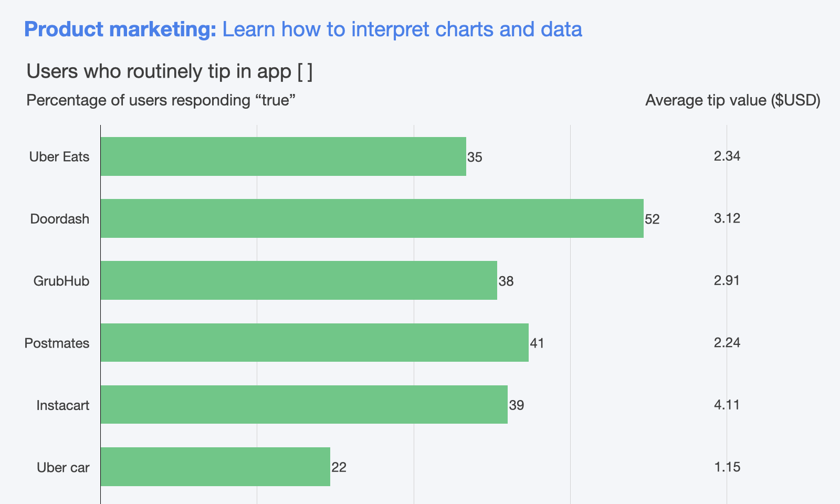
Task: Click Doordash's 3.12 average tip value
Action: coord(727,218)
